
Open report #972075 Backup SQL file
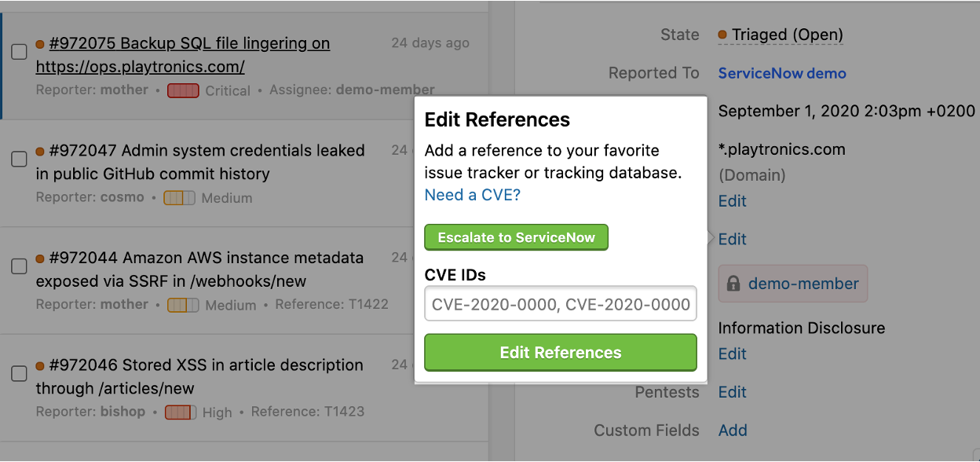(190, 43)
